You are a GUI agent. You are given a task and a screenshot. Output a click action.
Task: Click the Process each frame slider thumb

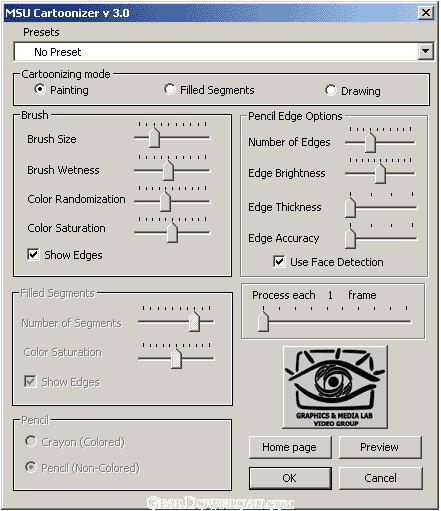263,321
